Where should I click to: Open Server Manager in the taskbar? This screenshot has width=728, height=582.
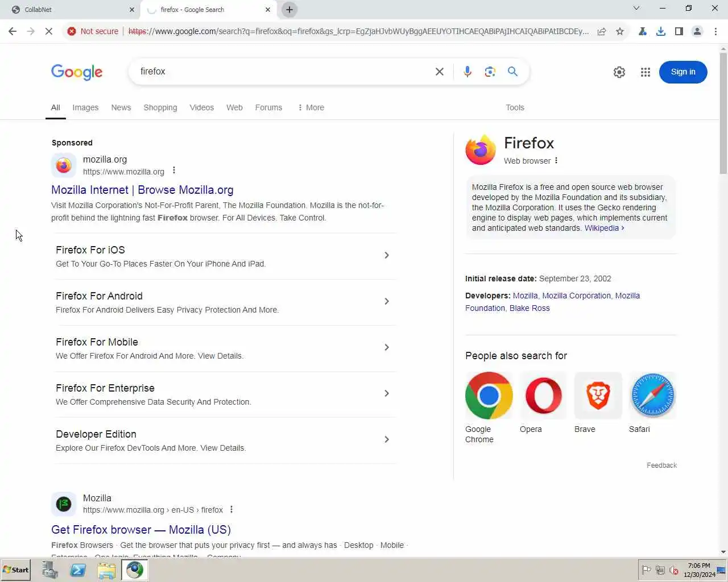pyautogui.click(x=50, y=570)
